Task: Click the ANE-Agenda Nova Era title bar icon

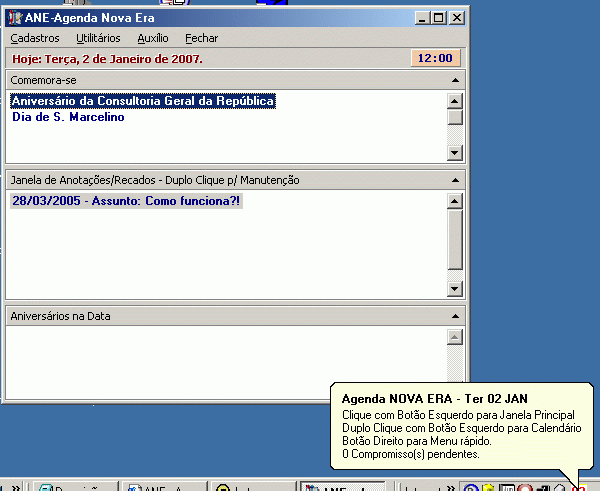Action: pos(15,18)
